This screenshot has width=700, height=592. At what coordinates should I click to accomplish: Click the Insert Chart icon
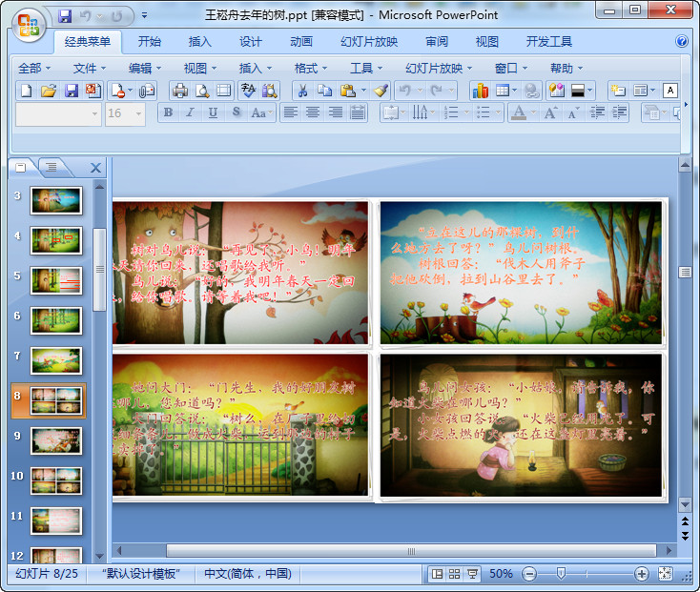coord(481,91)
